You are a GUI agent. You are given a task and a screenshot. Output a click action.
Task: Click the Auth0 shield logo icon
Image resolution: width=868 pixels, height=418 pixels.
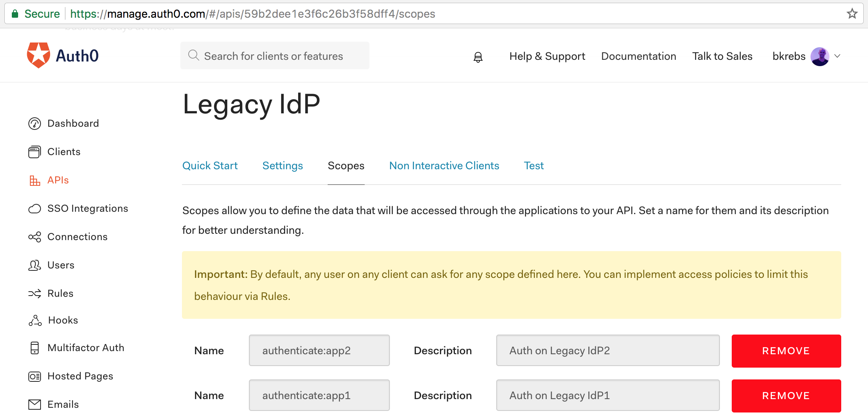pos(38,55)
